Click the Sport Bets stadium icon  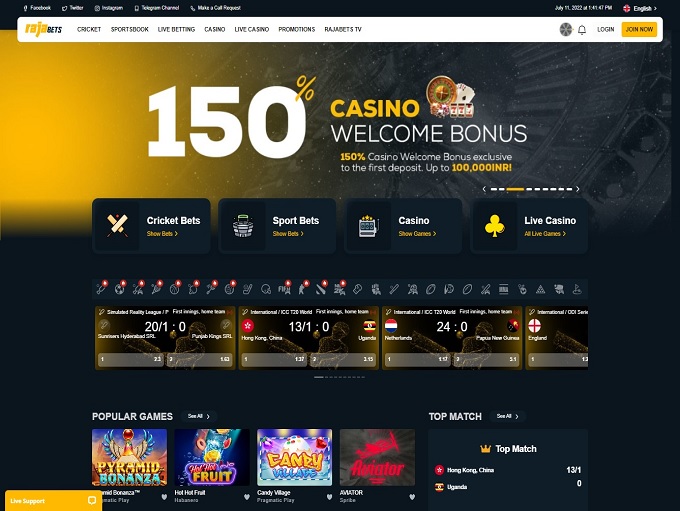(x=243, y=226)
